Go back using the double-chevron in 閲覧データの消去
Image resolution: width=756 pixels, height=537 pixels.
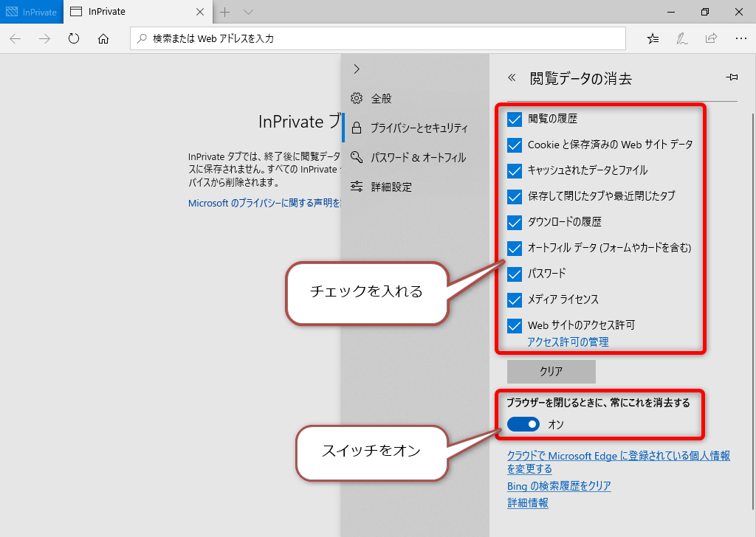(512, 77)
